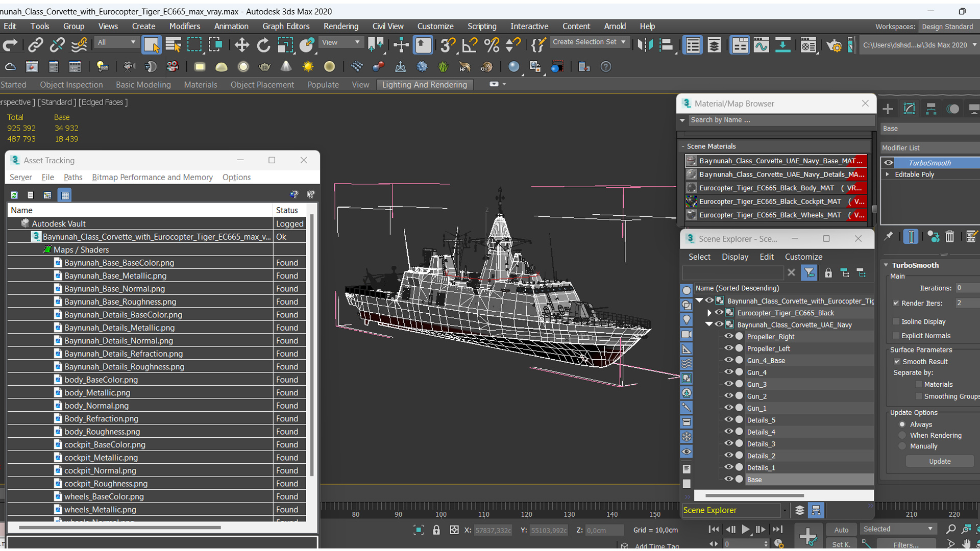Viewport: 980px width, 551px height.
Task: Select the Rendering menu tab
Action: (x=341, y=26)
